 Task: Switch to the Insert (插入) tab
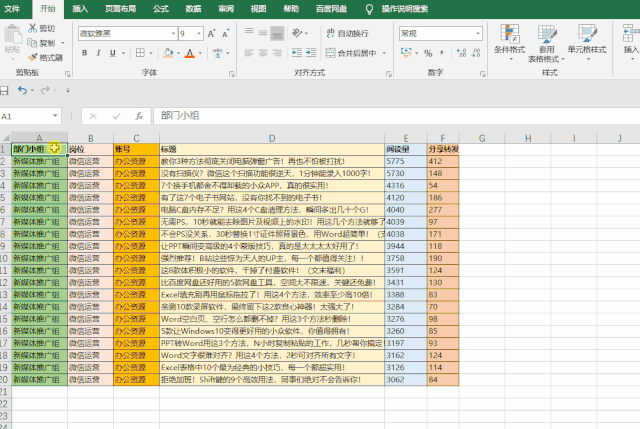tap(80, 9)
